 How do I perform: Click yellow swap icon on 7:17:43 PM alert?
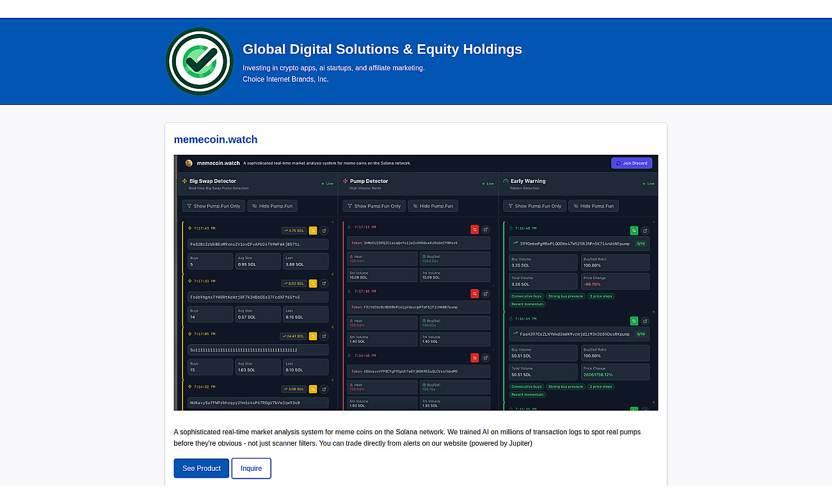point(313,231)
